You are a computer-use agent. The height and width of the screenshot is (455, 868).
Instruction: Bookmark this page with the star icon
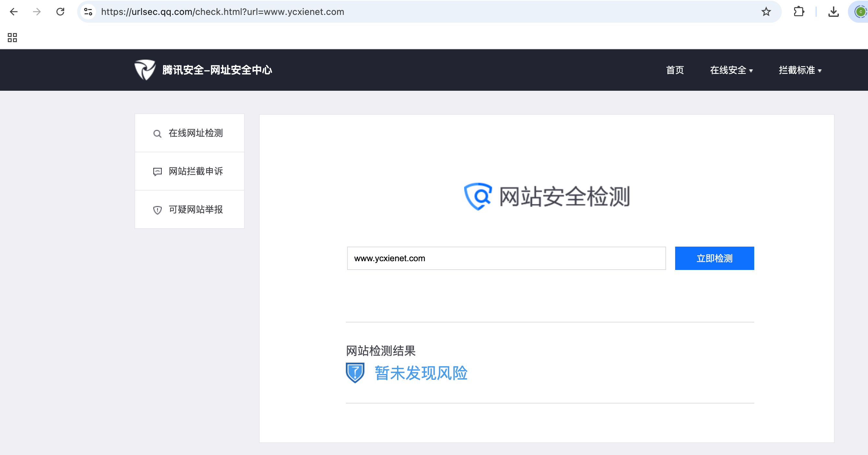[766, 12]
